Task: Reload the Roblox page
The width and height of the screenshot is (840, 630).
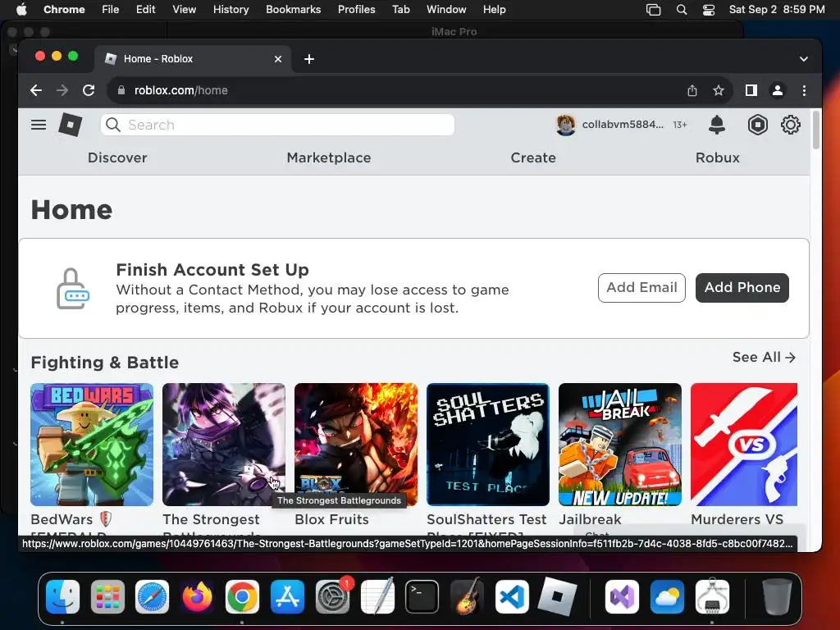Action: pos(89,90)
